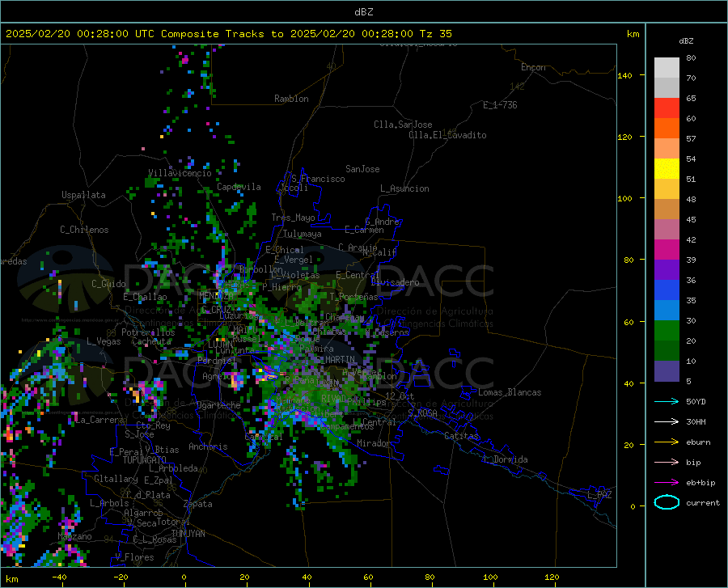Click the Manzano map label
Screen dimensions: 728x588
74,536
